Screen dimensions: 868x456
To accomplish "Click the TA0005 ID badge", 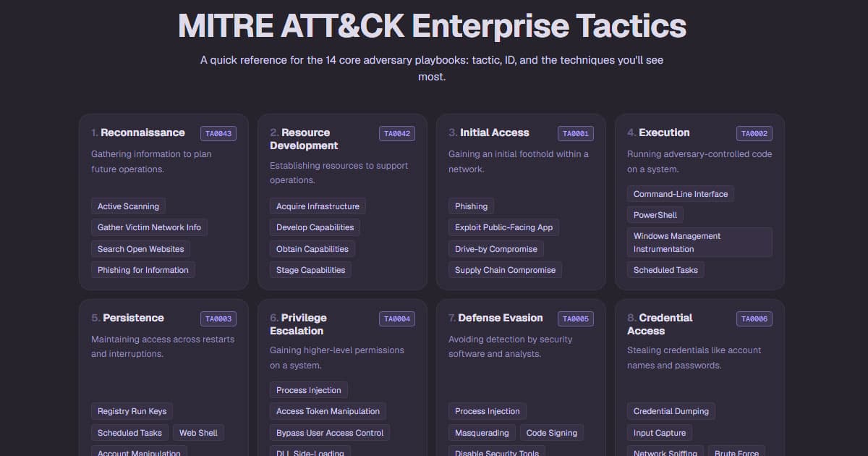I will click(576, 318).
